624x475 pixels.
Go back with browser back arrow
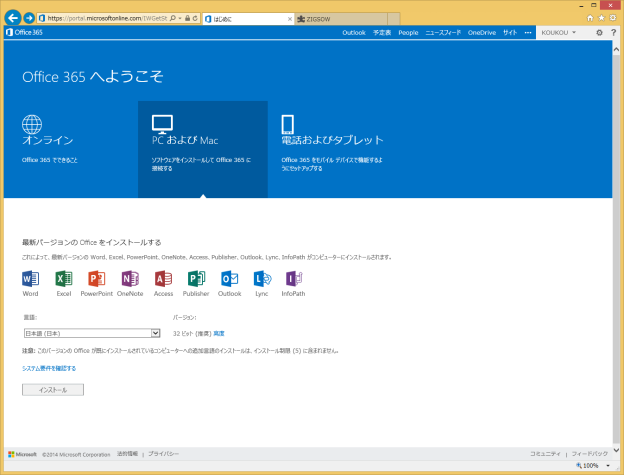coord(13,18)
